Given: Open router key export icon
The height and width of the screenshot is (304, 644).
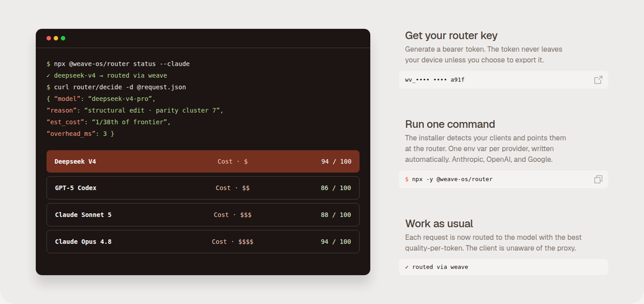Looking at the screenshot, I should point(598,80).
